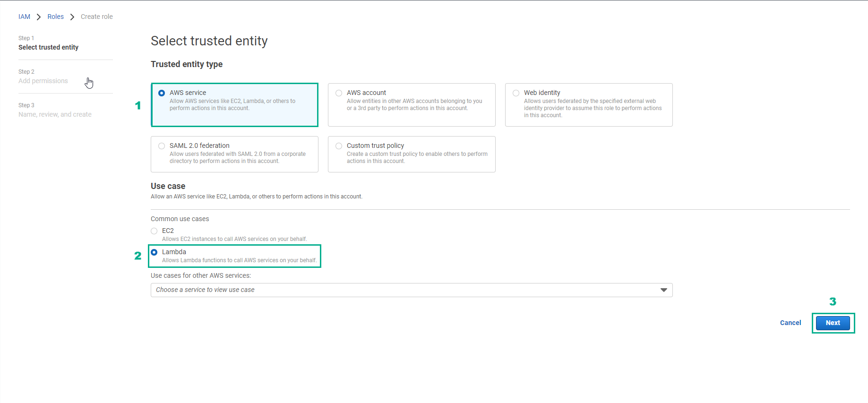Image resolution: width=868 pixels, height=403 pixels.
Task: Click the 'Use cases for other AWS services:' label
Action: 201,275
